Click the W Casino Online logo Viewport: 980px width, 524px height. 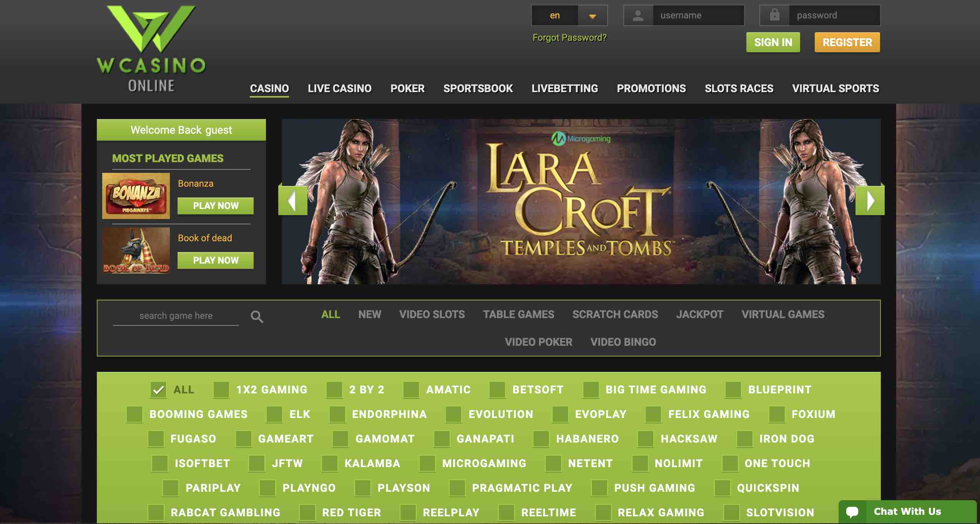click(151, 49)
